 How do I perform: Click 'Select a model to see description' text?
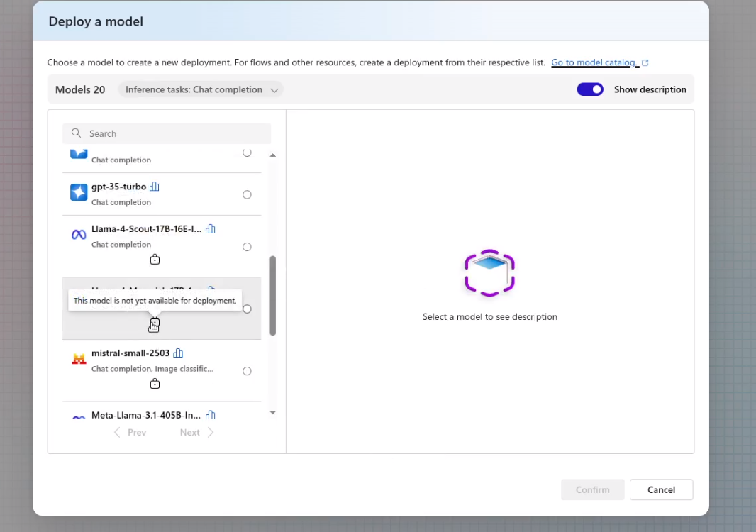click(490, 317)
